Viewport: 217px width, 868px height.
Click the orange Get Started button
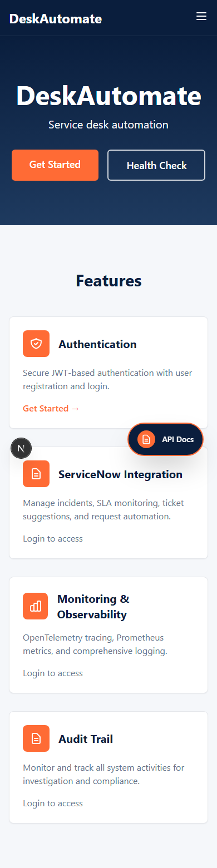pyautogui.click(x=55, y=165)
